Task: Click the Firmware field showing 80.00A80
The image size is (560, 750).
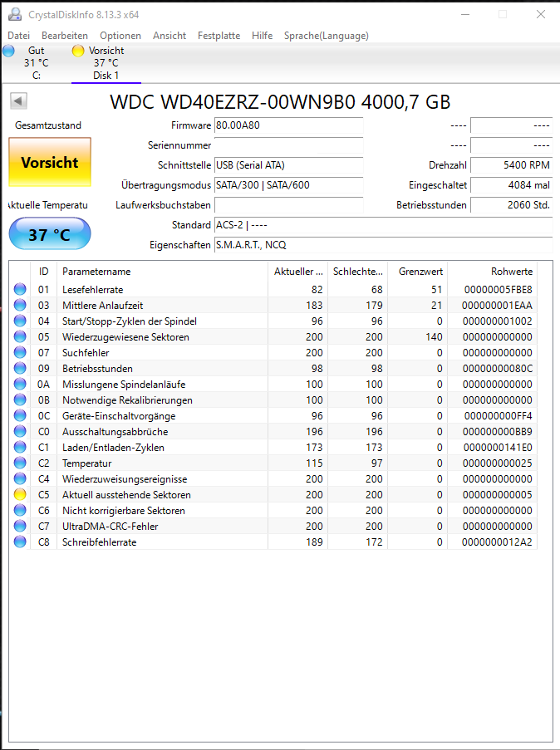Action: (x=288, y=125)
